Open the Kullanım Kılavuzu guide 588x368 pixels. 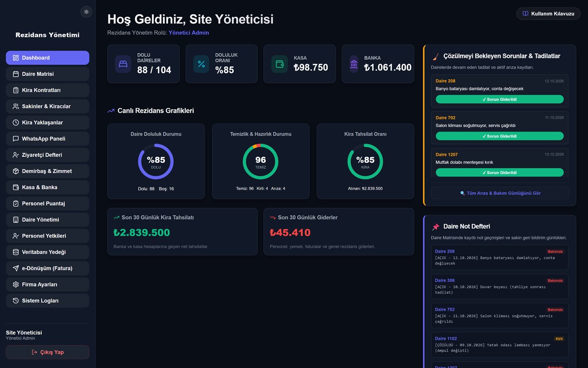[548, 14]
